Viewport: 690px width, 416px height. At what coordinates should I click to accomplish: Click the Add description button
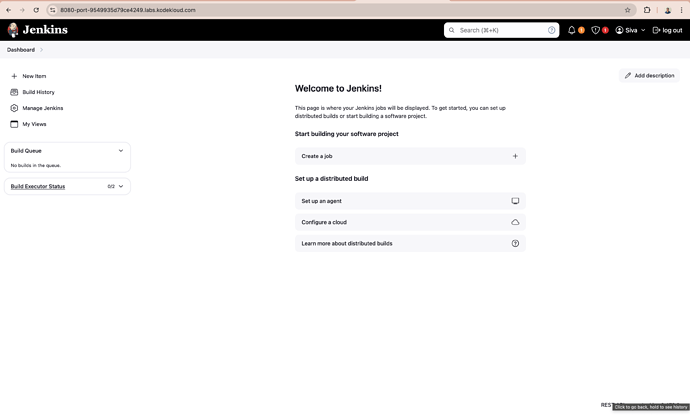coord(649,75)
